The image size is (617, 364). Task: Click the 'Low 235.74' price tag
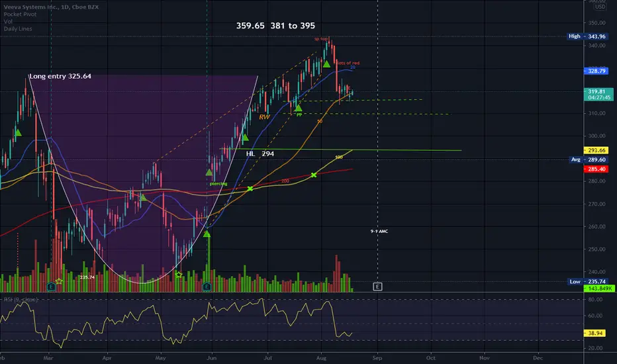tap(588, 282)
